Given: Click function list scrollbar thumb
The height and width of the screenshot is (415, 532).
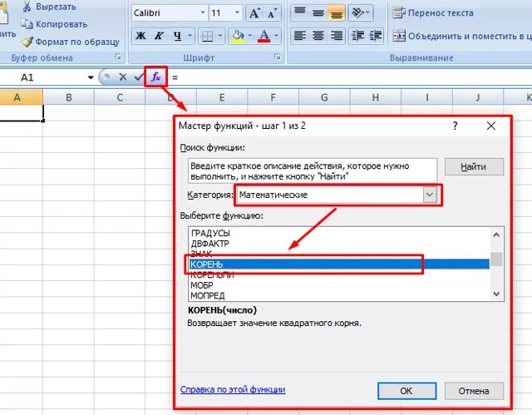Looking at the screenshot, I should [496, 259].
